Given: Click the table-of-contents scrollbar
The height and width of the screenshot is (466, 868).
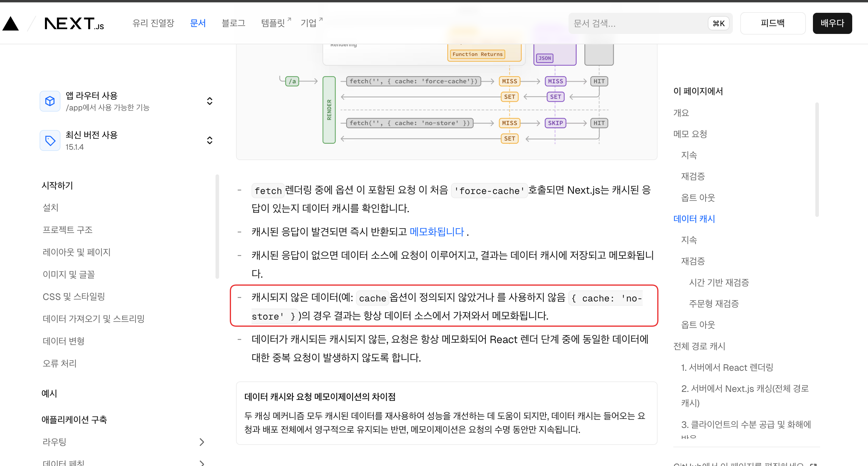Looking at the screenshot, I should [817, 160].
